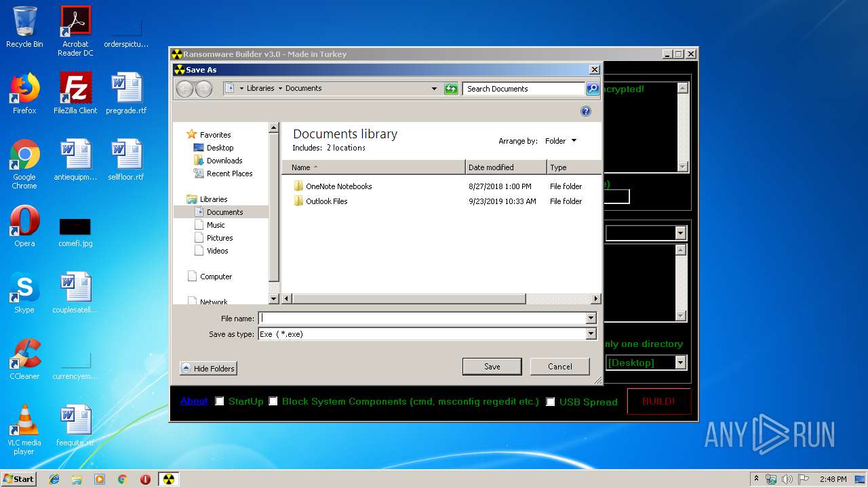Open VLC media player desktop shortcut
Screen dimensions: 868x488
[x=24, y=430]
